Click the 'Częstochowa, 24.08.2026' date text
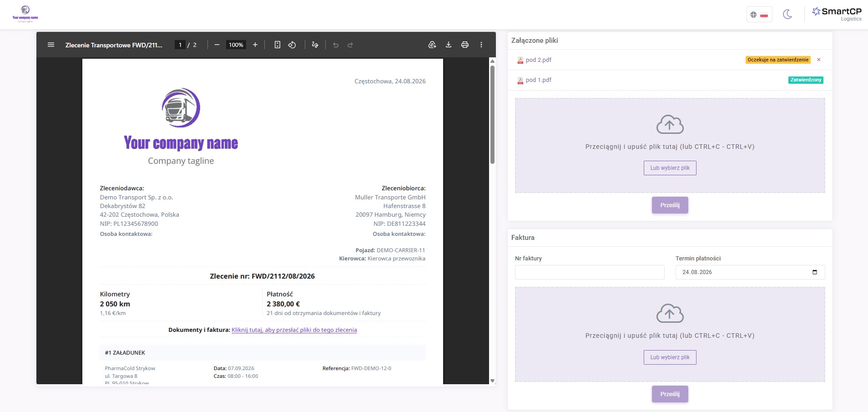The image size is (868, 412). [x=390, y=81]
